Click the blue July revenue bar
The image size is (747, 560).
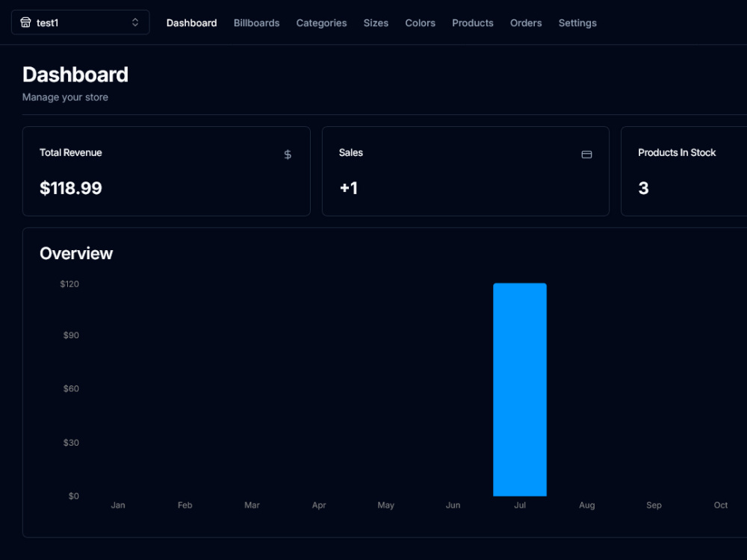point(520,390)
